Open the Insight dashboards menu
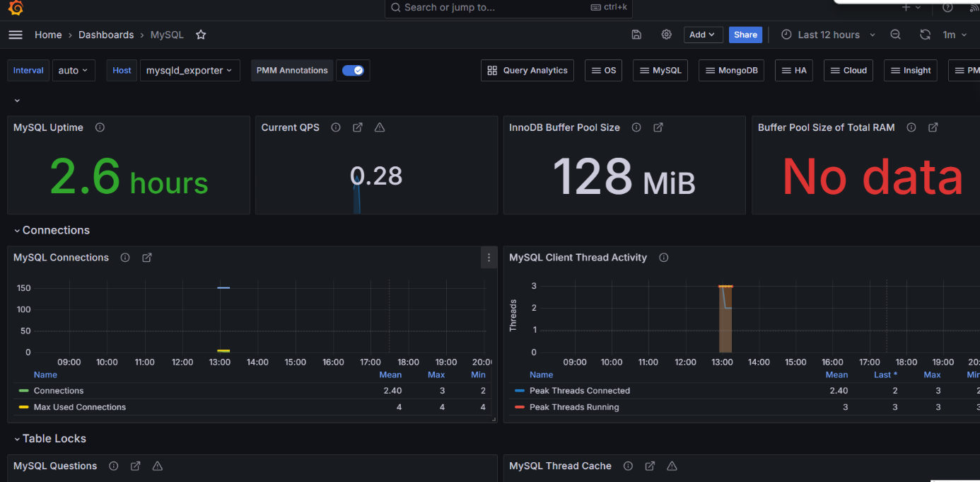The height and width of the screenshot is (482, 980). (910, 70)
